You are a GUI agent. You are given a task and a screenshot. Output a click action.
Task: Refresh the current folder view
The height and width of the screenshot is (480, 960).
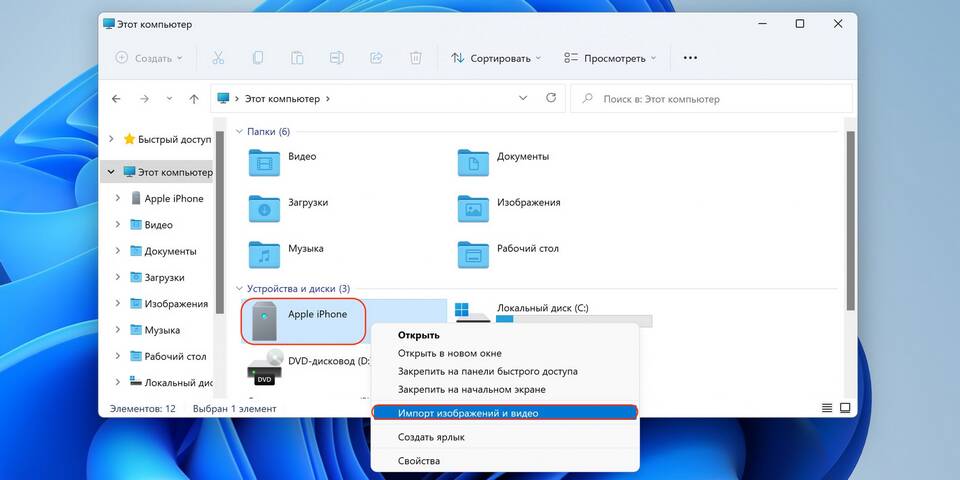click(550, 99)
